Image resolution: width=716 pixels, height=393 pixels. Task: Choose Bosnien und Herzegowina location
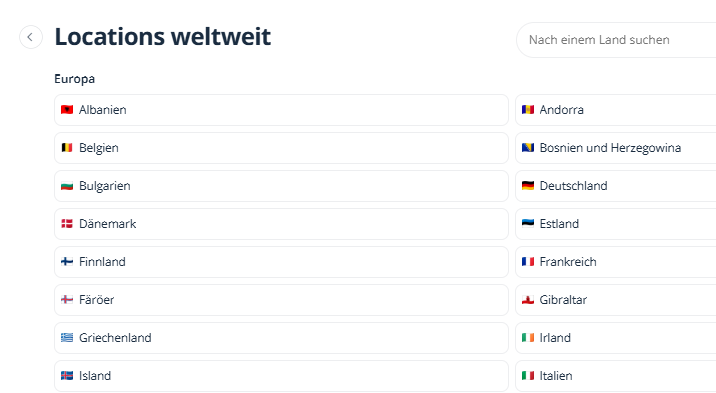616,148
